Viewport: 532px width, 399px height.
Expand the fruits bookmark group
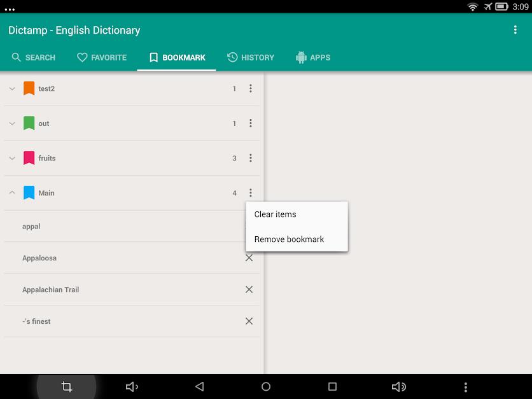[12, 158]
